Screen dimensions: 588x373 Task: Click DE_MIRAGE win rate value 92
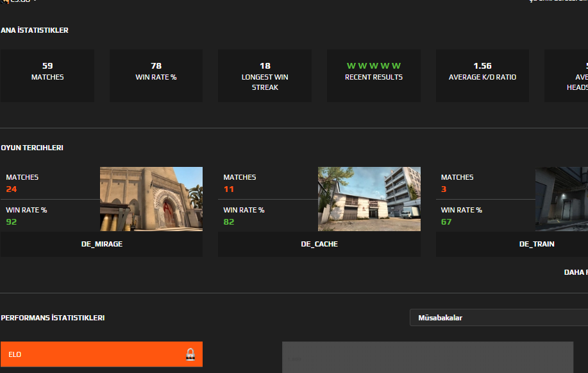12,221
